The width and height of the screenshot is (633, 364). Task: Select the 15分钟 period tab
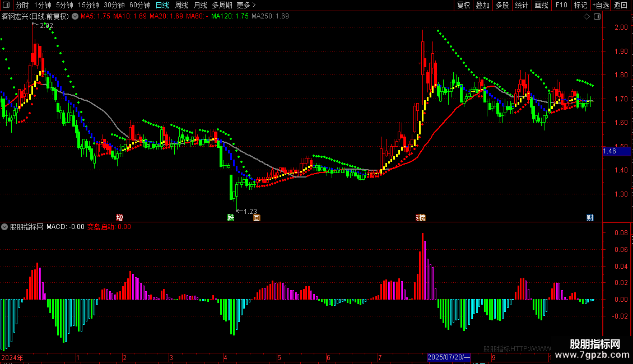point(89,5)
